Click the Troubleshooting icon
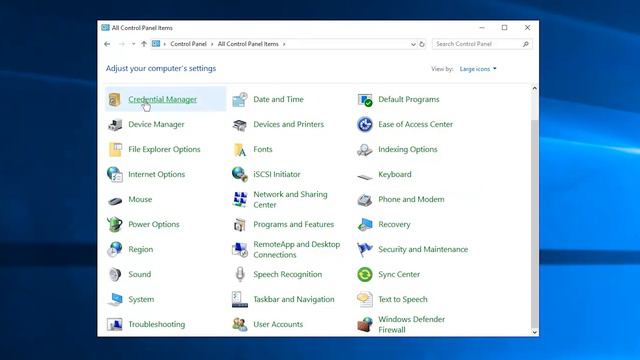The height and width of the screenshot is (360, 640). pos(115,324)
